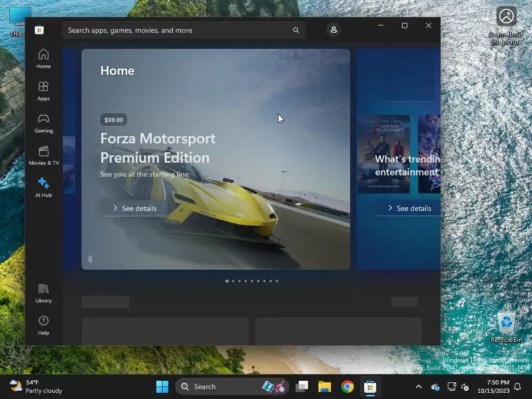
Task: Click the $99.99 price badge
Action: pyautogui.click(x=114, y=120)
